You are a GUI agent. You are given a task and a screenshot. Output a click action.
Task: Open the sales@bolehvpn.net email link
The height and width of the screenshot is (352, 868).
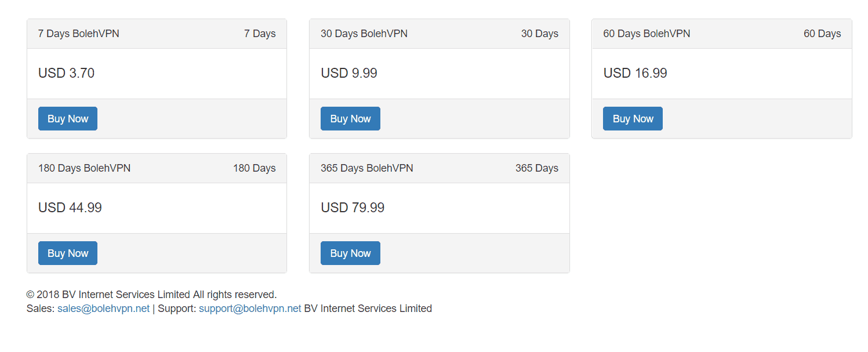click(103, 309)
